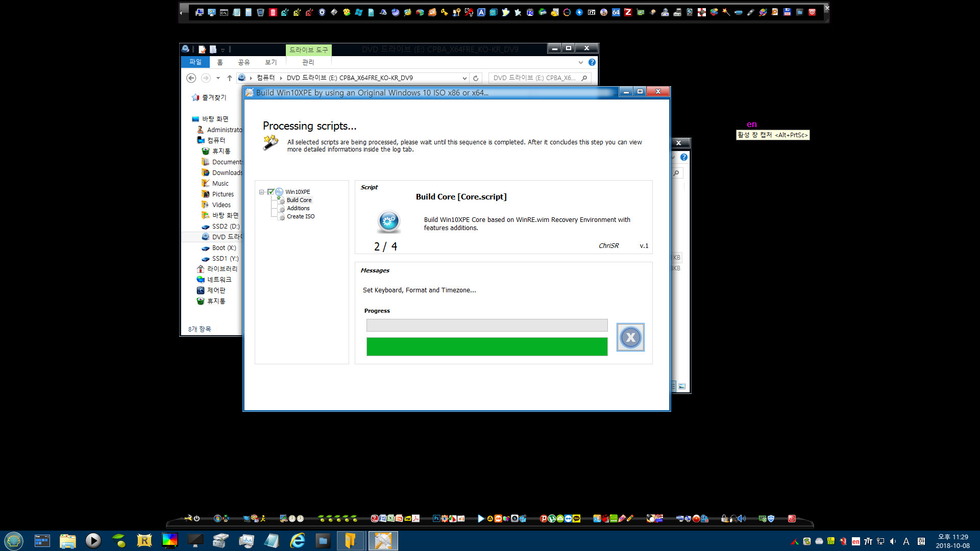Click the Build Core gear icon
Image resolution: width=980 pixels, height=551 pixels.
[388, 221]
